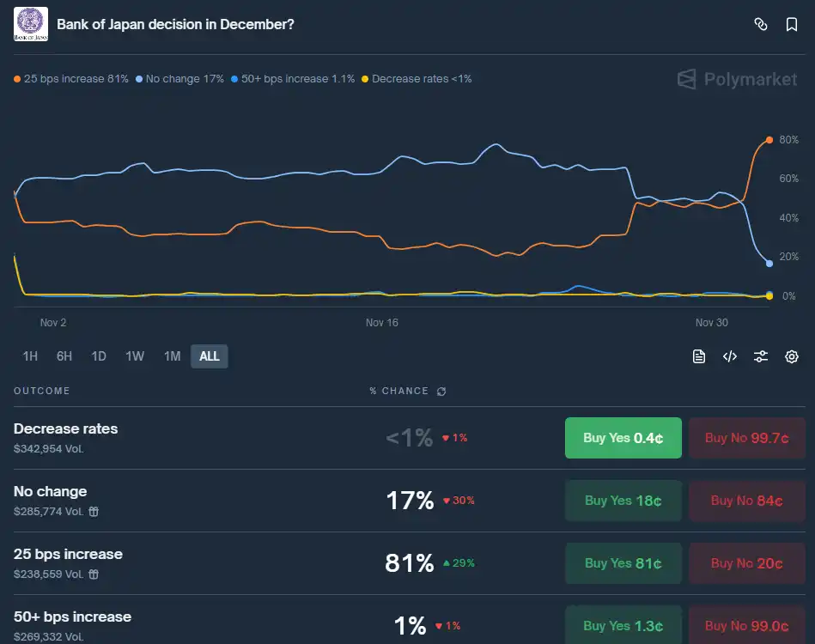The width and height of the screenshot is (815, 644).
Task: Open the Bank of Japan logo thumbnail
Action: click(31, 24)
